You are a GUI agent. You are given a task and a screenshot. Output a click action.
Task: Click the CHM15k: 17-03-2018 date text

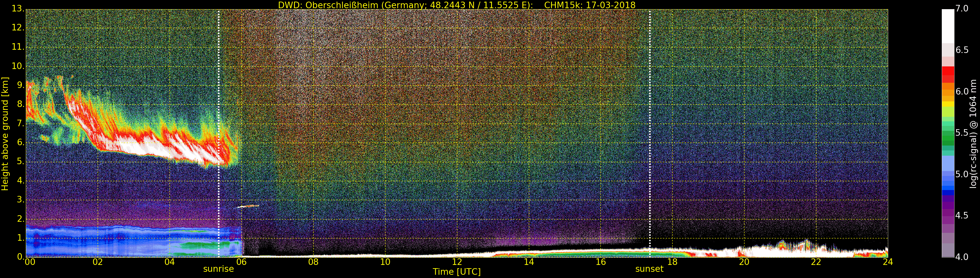coord(590,5)
